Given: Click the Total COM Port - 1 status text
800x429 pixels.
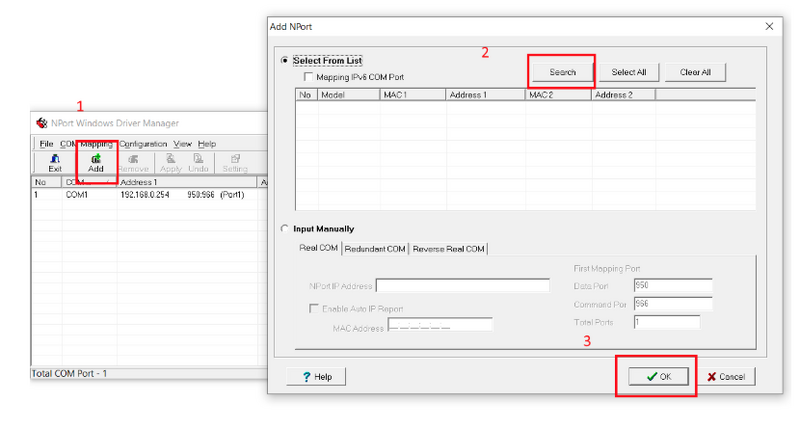Looking at the screenshot, I should coord(69,373).
